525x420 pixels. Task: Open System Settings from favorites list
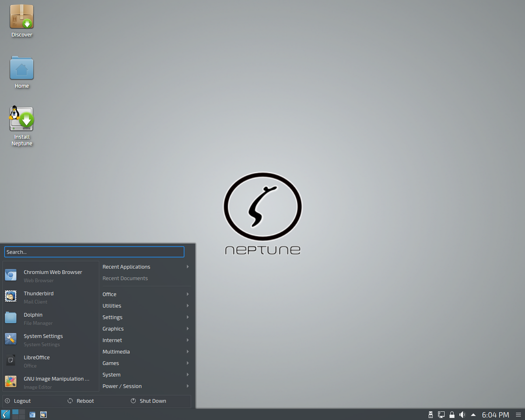pyautogui.click(x=51, y=339)
